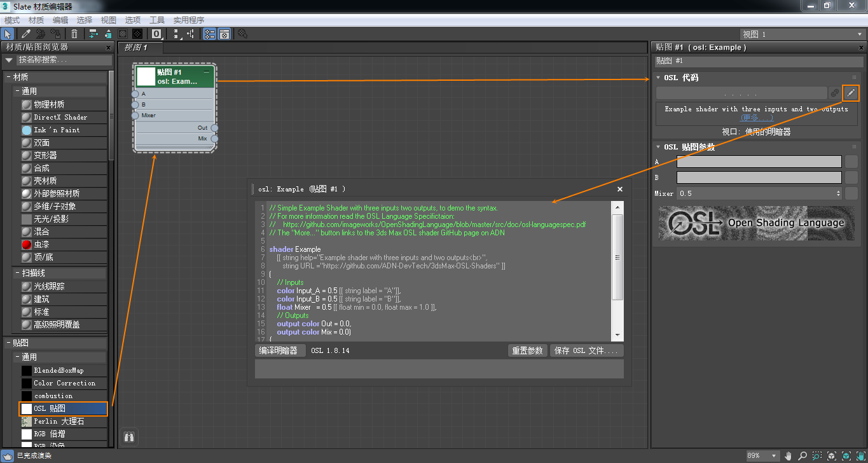Select Ink 'n Paint material entry
Screen dimensions: 868x463
63,130
